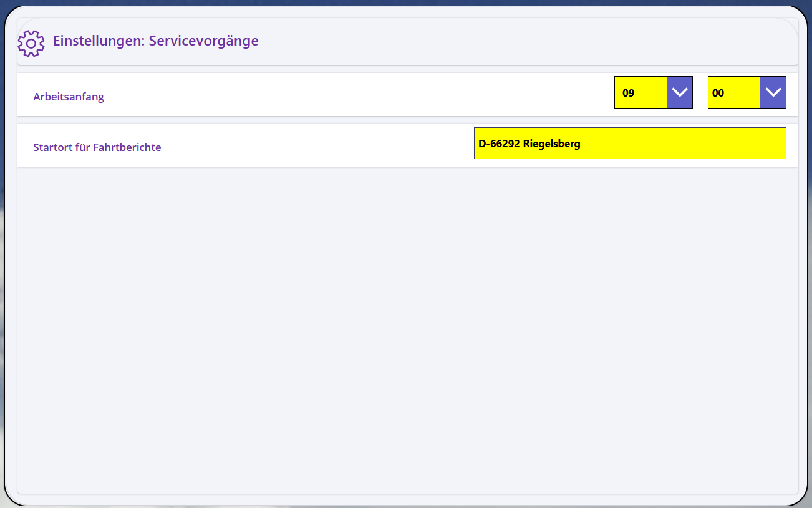Screen dimensions: 812x508
Task: Click the hour field showing 09
Action: pos(640,93)
